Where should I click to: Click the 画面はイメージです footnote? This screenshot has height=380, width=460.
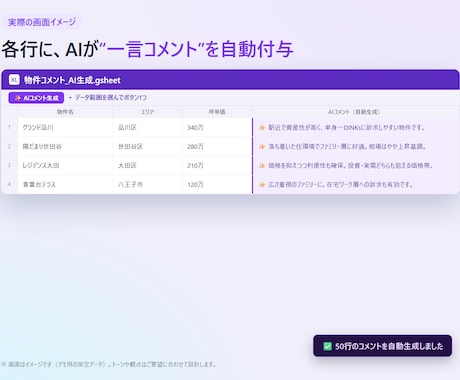pyautogui.click(x=109, y=364)
